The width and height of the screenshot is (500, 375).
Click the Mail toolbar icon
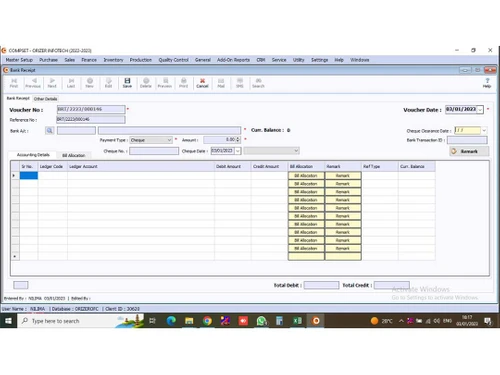[221, 83]
